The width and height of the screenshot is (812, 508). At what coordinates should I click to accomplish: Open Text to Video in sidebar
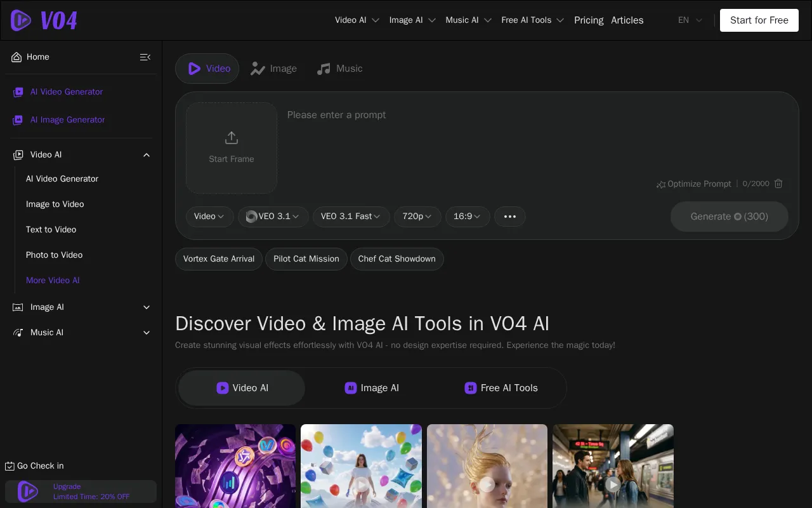click(51, 230)
